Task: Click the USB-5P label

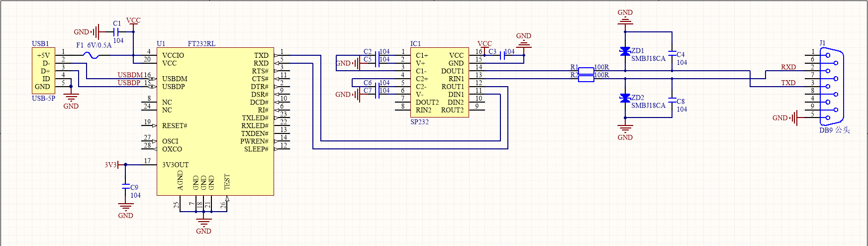Action: pyautogui.click(x=44, y=98)
